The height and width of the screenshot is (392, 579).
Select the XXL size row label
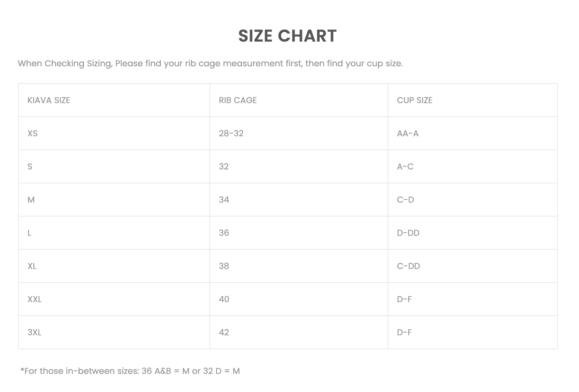[x=34, y=299]
